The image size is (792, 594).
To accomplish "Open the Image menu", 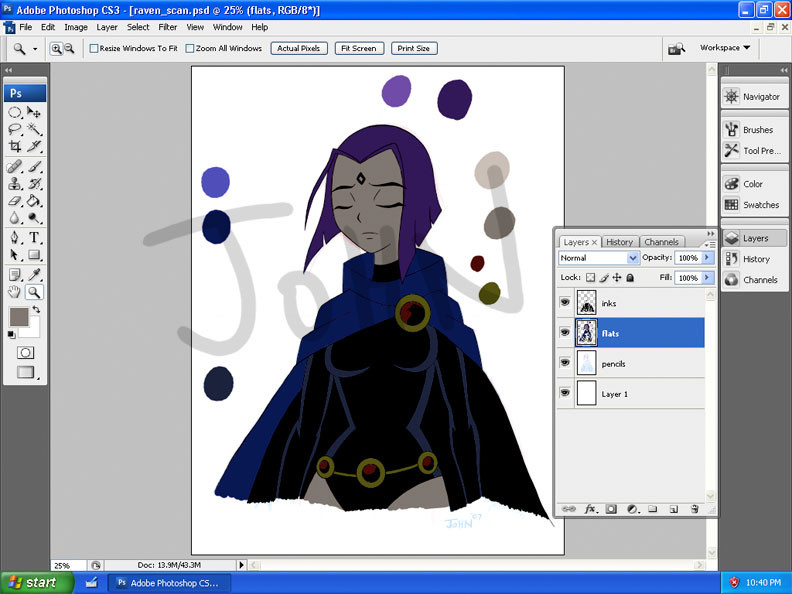I will [76, 27].
